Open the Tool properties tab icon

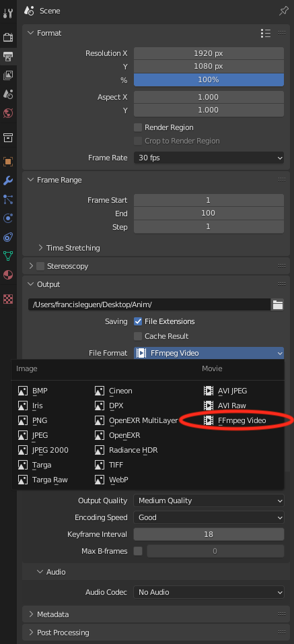pos(8,13)
